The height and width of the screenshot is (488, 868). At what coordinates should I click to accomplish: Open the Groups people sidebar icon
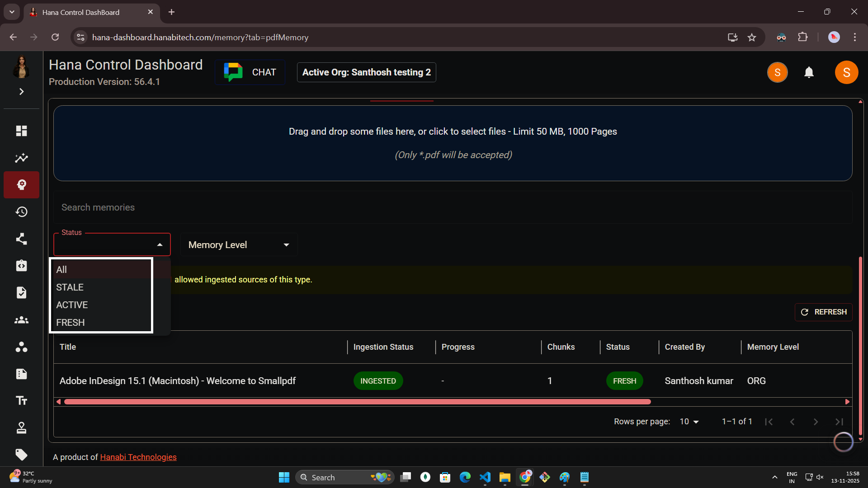click(21, 319)
